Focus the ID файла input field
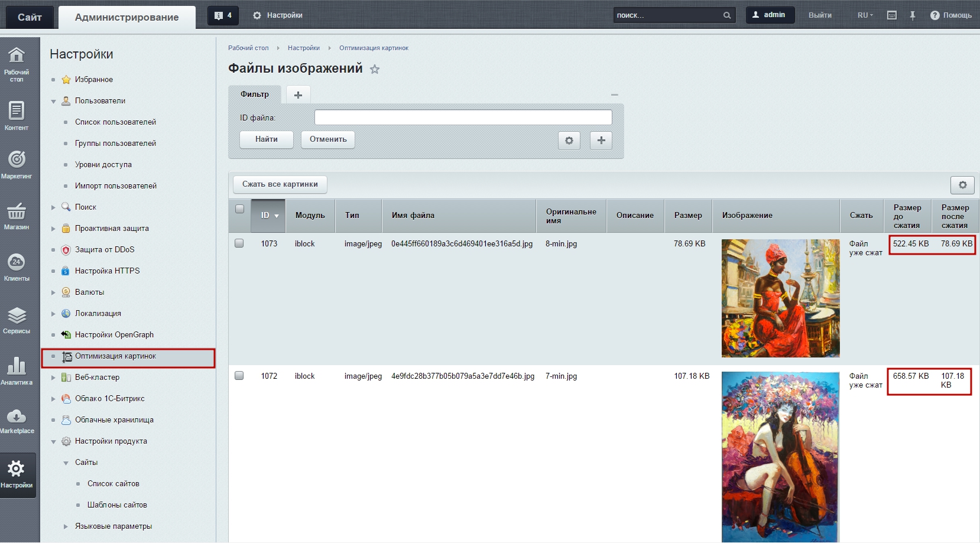This screenshot has width=980, height=543. pos(463,118)
